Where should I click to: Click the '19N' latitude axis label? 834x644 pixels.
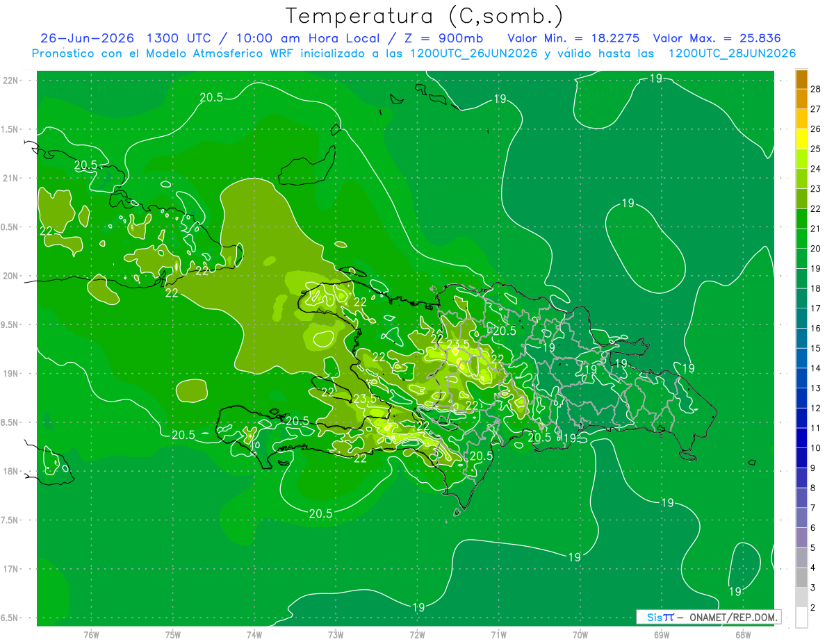pyautogui.click(x=12, y=373)
